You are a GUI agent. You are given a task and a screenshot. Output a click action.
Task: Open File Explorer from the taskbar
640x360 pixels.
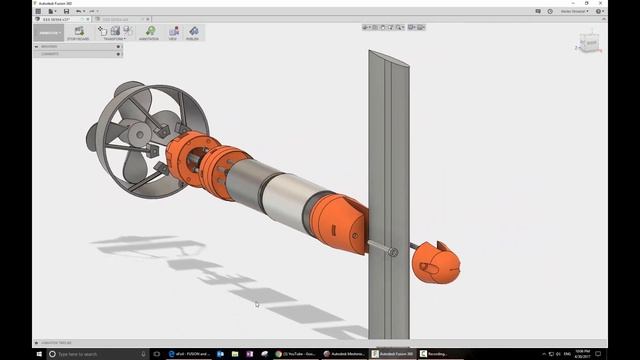coord(235,354)
